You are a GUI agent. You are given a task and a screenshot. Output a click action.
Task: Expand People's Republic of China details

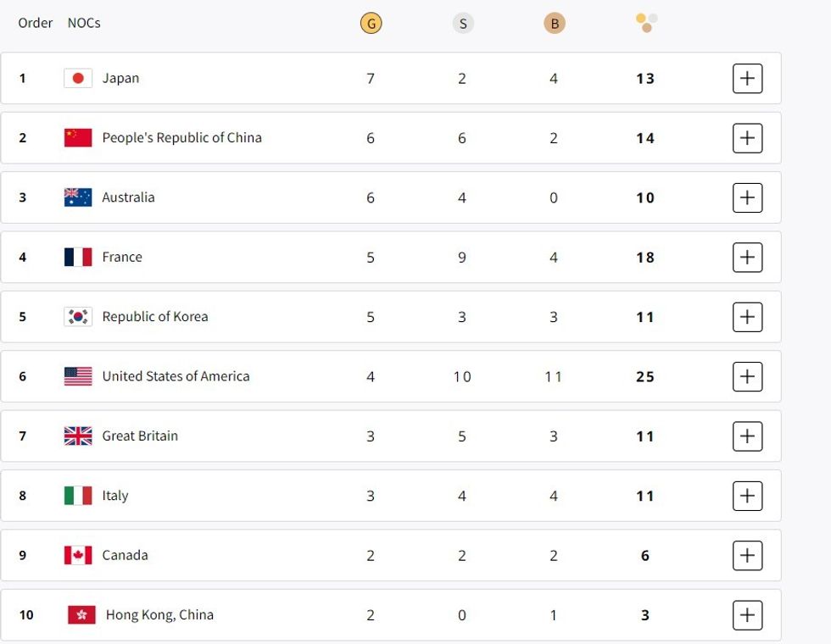[x=747, y=138]
